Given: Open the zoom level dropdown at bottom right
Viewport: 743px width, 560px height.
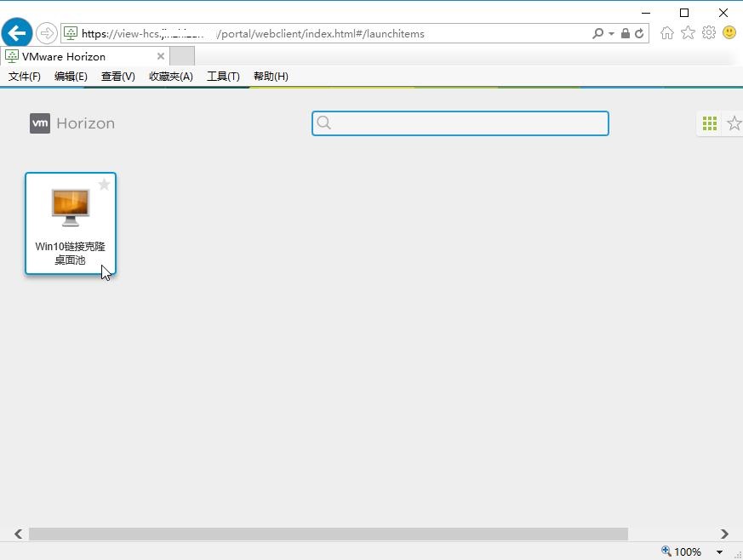Looking at the screenshot, I should [x=717, y=551].
